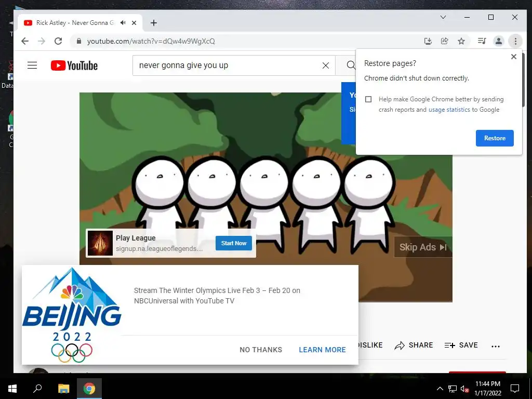Screen dimensions: 532x399
Task: Share this page via address bar icon
Action: pyautogui.click(x=445, y=41)
